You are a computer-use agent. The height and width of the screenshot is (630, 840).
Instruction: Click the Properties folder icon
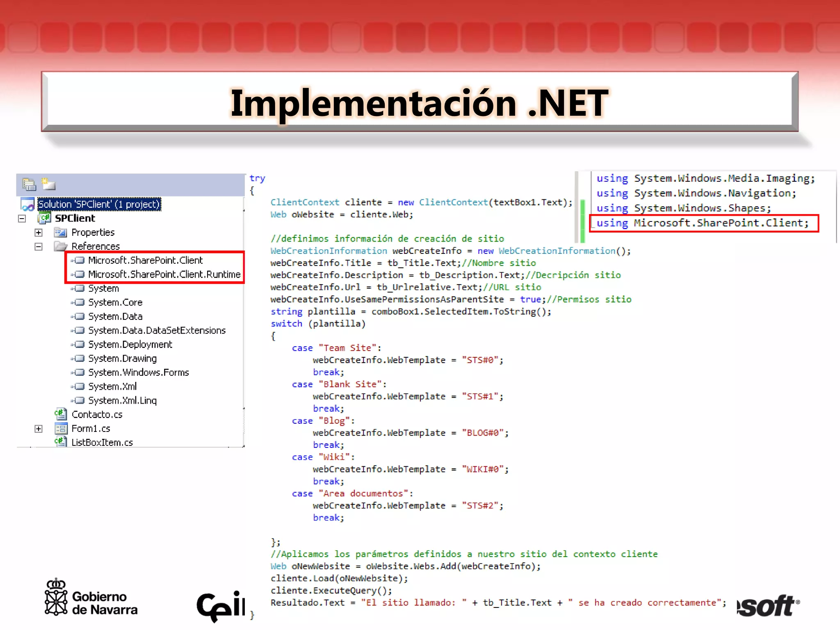click(61, 233)
